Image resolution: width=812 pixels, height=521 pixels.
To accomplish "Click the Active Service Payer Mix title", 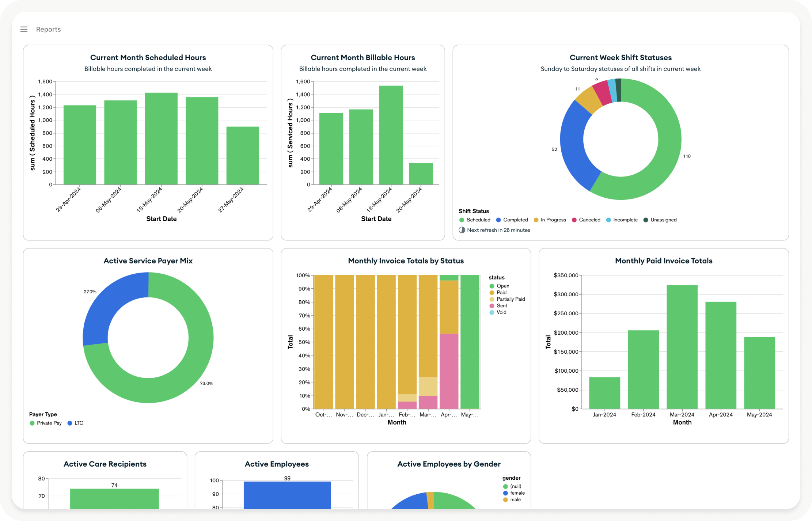I will [148, 260].
